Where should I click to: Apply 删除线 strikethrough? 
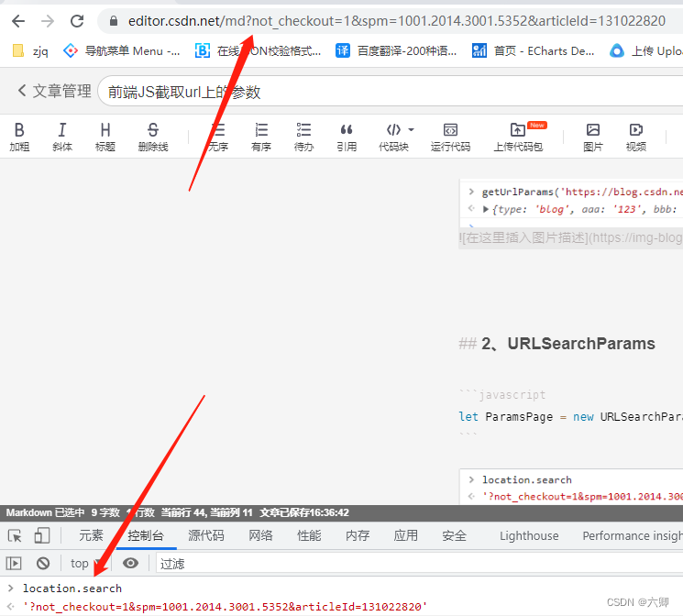pos(153,137)
